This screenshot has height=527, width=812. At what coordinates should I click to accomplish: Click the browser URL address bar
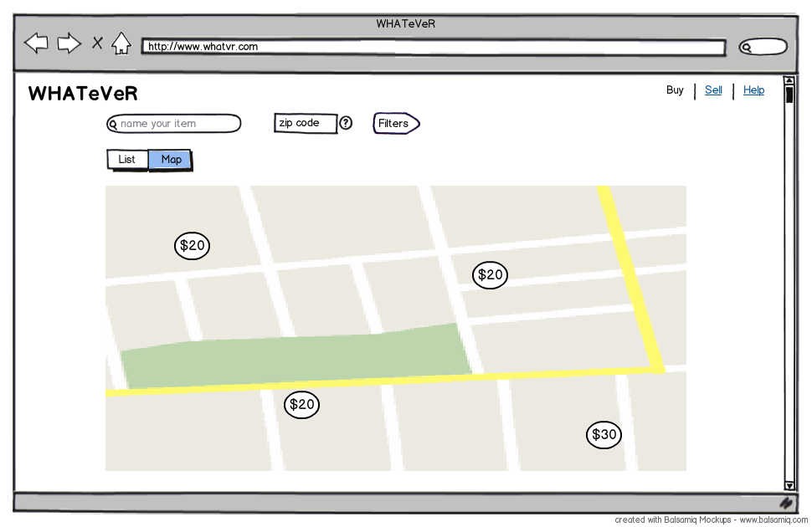coord(433,47)
